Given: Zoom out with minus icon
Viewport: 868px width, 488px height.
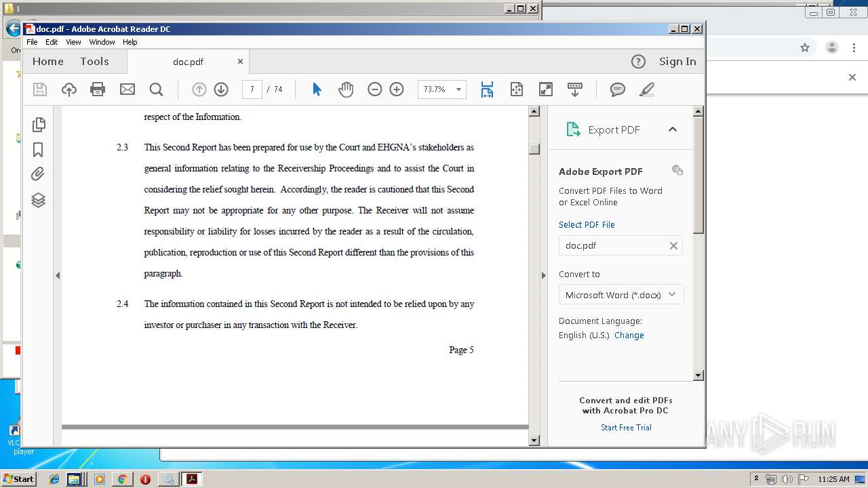Looking at the screenshot, I should coord(374,89).
